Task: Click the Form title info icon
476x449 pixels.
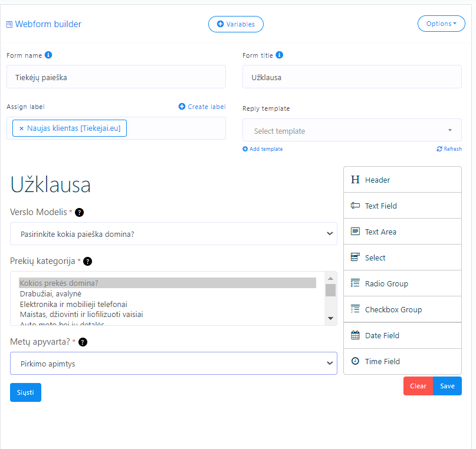Action: (279, 55)
